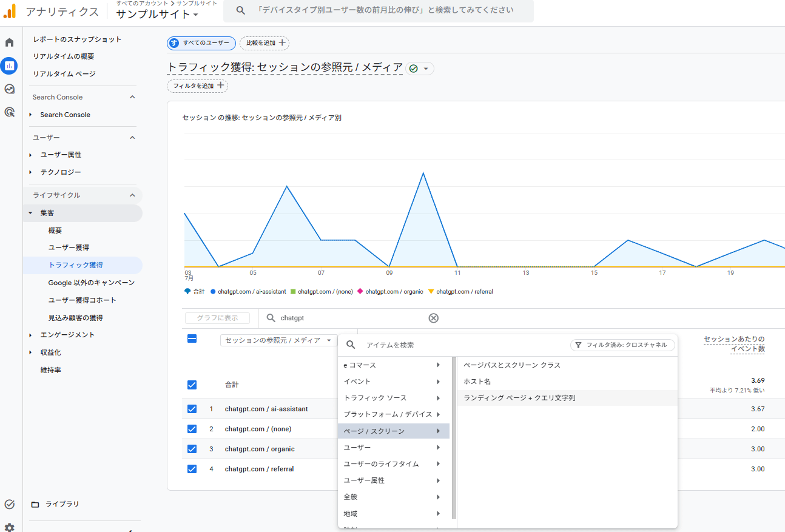Click the top Analytics search box

point(379,10)
